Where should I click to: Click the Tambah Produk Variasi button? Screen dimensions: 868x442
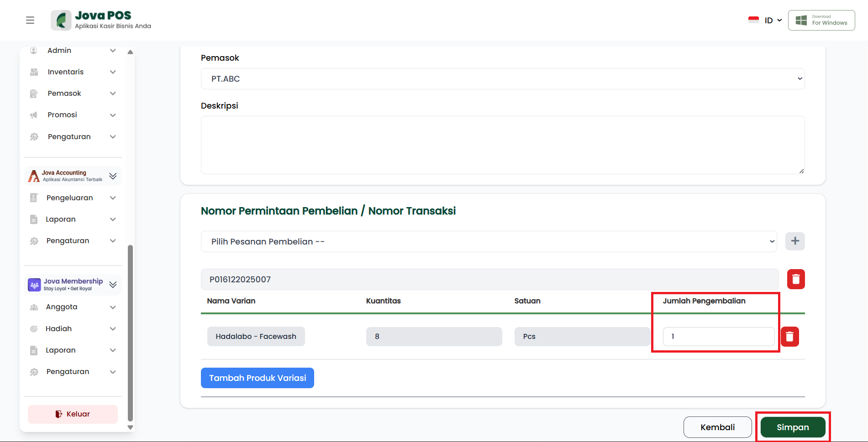pyautogui.click(x=257, y=378)
